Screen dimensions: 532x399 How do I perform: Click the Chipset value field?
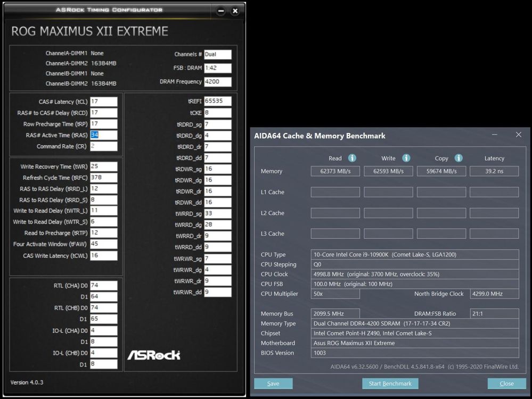tap(415, 333)
